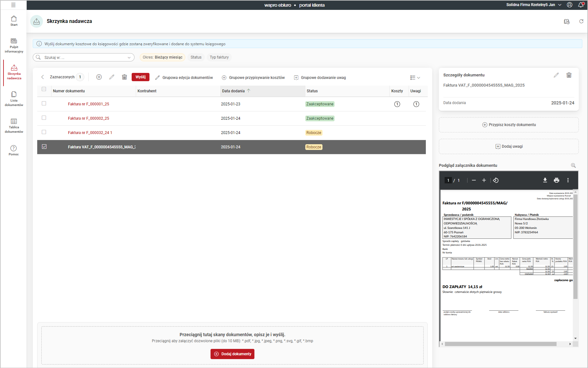The width and height of the screenshot is (588, 368).
Task: Open Pulpit informacyjny sidebar item
Action: pyautogui.click(x=14, y=46)
